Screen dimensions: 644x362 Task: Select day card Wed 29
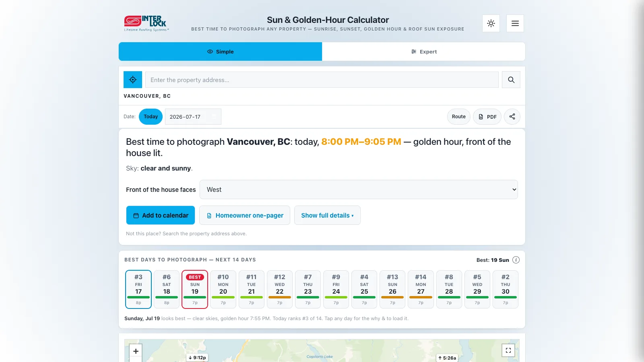(x=477, y=289)
